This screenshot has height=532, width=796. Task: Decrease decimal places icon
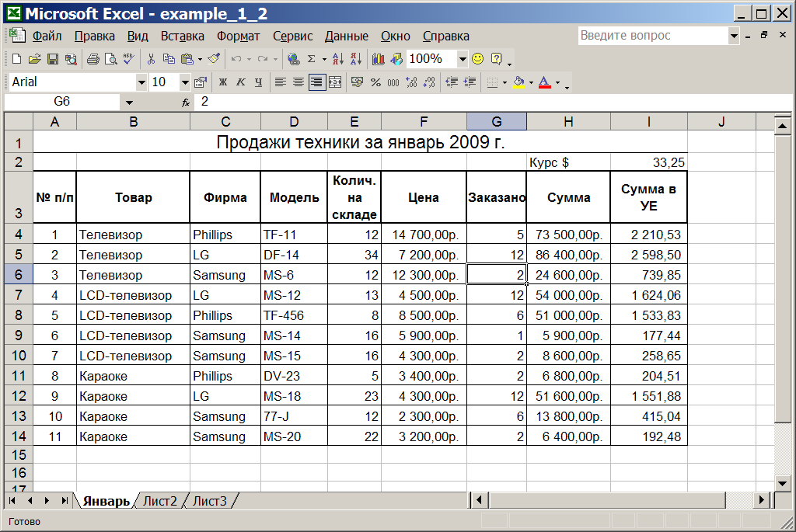(429, 82)
